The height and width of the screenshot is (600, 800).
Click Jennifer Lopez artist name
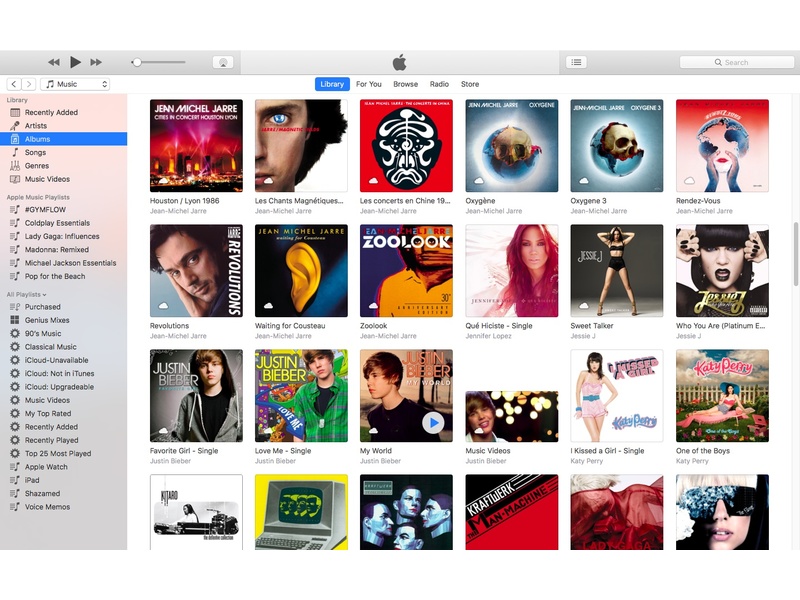tap(488, 336)
